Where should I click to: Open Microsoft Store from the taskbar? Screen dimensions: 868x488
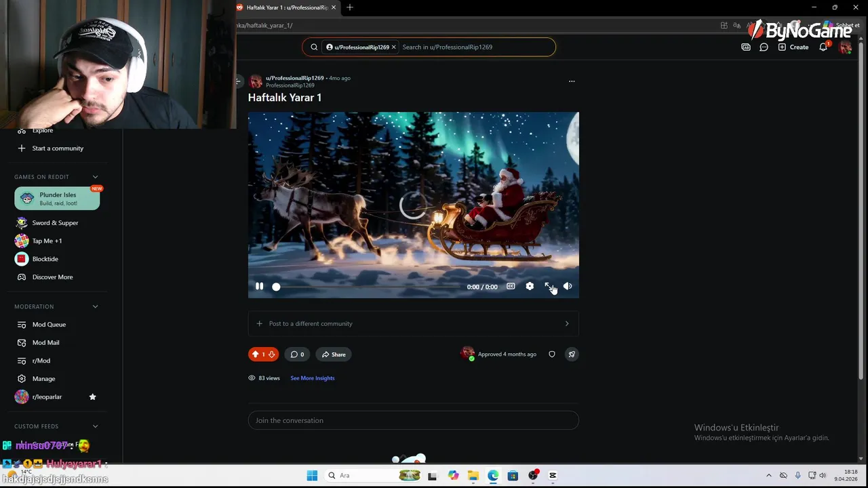pos(513,475)
